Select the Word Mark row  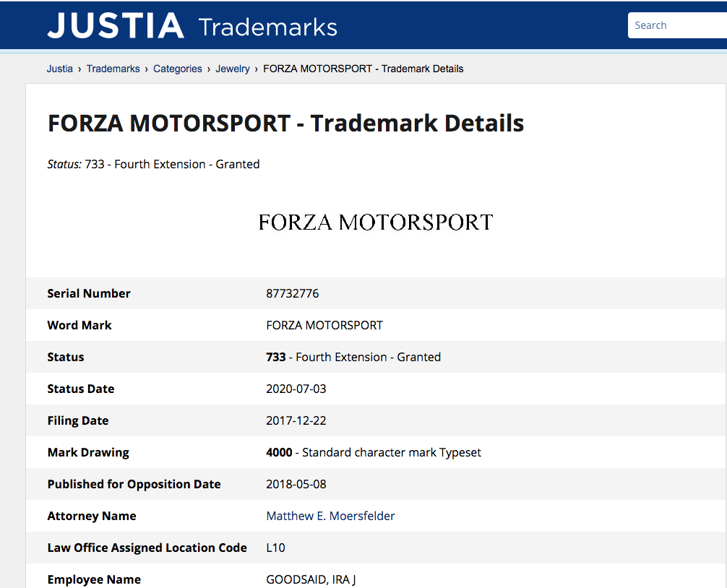pos(324,325)
